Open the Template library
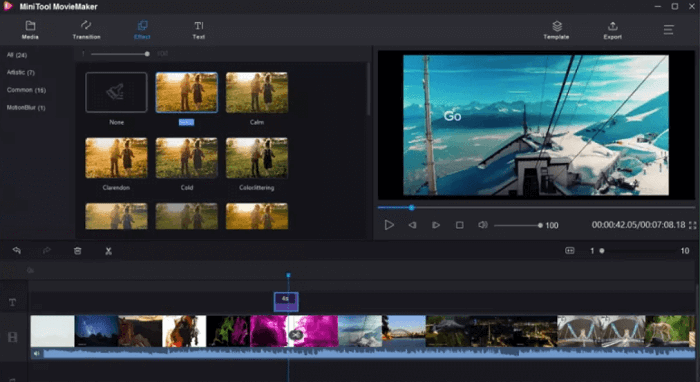Viewport: 700px width, 382px height. (556, 30)
